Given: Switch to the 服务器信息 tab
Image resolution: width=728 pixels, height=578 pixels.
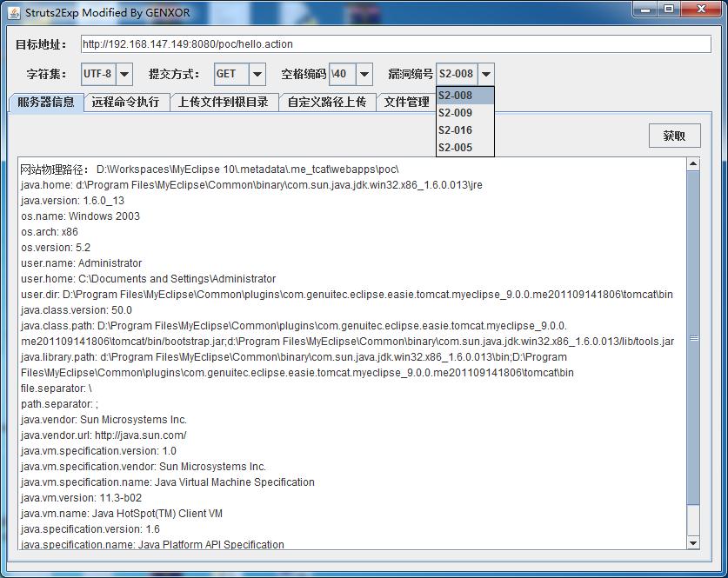Looking at the screenshot, I should coord(46,102).
